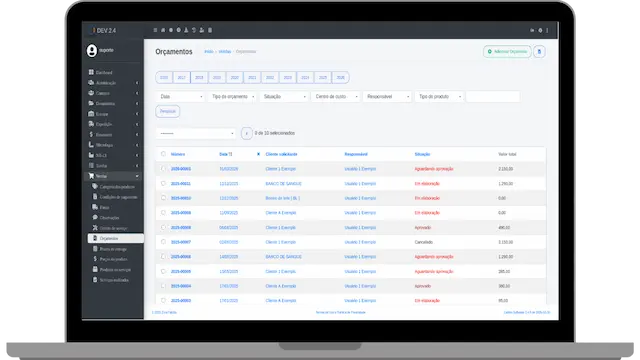The height and width of the screenshot is (360, 640).
Task: Click the DEV 2.4 logo
Action: click(x=104, y=31)
